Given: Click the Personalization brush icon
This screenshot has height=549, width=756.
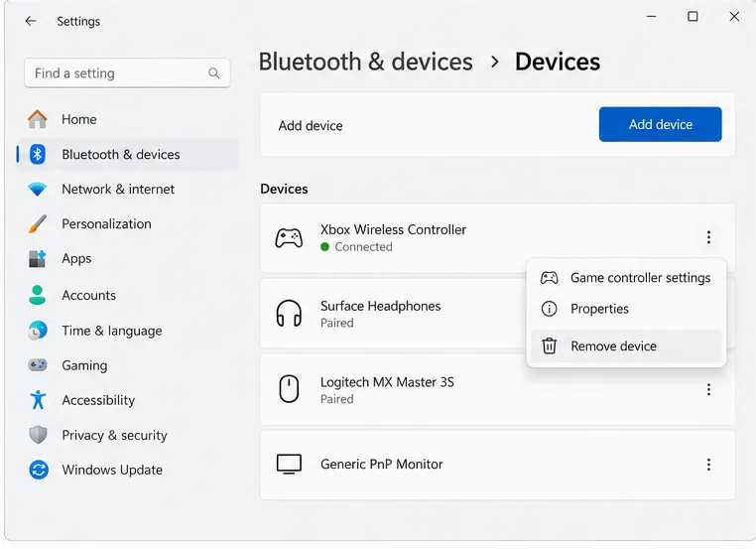Looking at the screenshot, I should [x=37, y=223].
